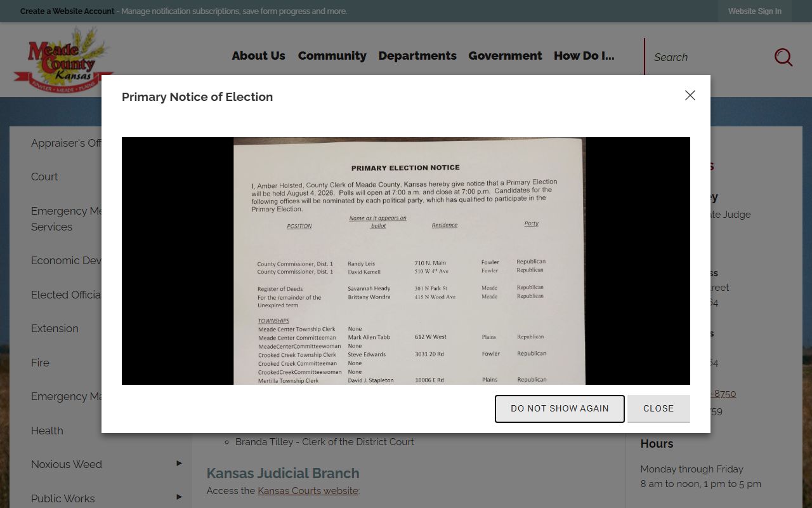Image resolution: width=812 pixels, height=508 pixels.
Task: Open the Court sidebar item
Action: tap(44, 177)
